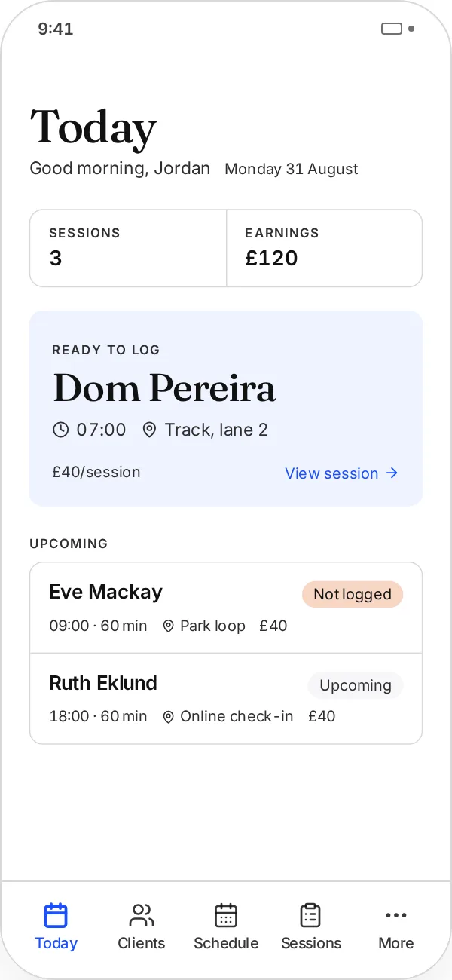The image size is (452, 980).
Task: Select the Not logged badge for Eve Mackay
Action: click(x=353, y=594)
